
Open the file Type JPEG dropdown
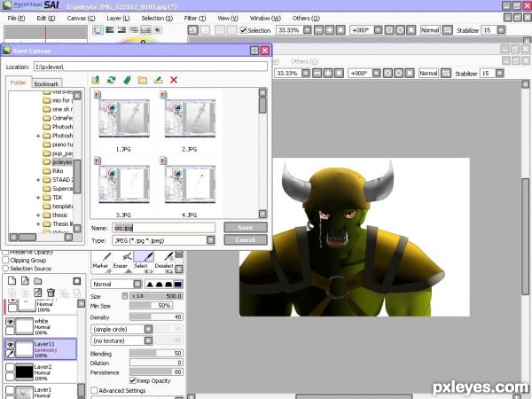(x=210, y=240)
